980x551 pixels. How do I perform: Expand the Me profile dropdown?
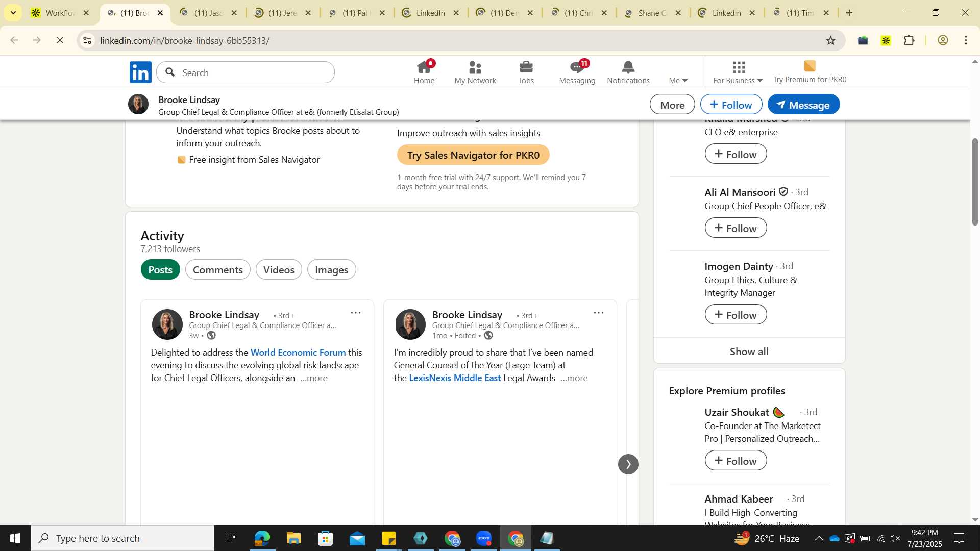[678, 80]
